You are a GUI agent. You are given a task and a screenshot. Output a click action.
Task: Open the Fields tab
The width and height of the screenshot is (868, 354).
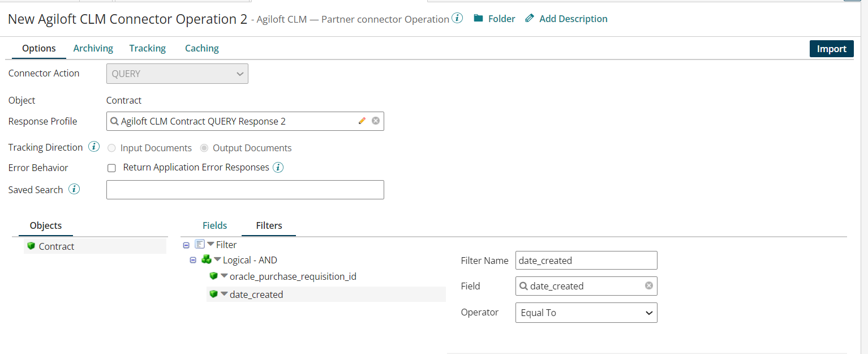pyautogui.click(x=214, y=225)
